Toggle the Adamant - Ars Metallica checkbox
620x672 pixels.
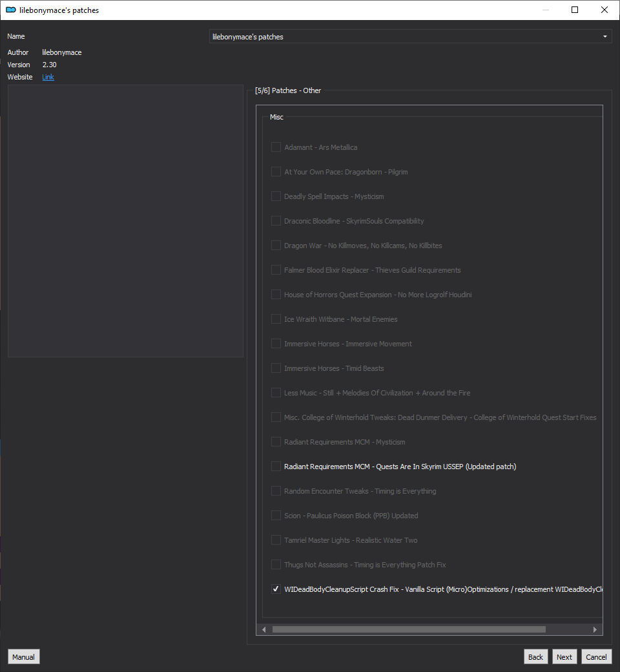[276, 147]
